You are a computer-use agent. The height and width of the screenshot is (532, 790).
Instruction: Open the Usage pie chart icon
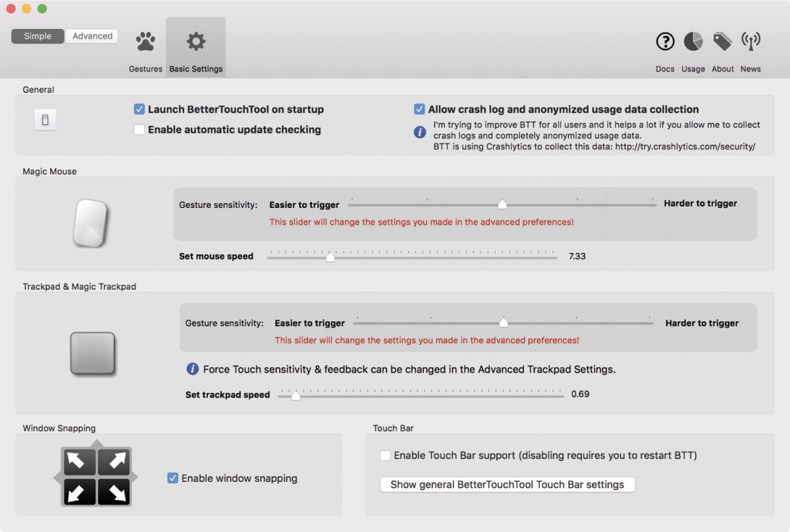pyautogui.click(x=693, y=41)
